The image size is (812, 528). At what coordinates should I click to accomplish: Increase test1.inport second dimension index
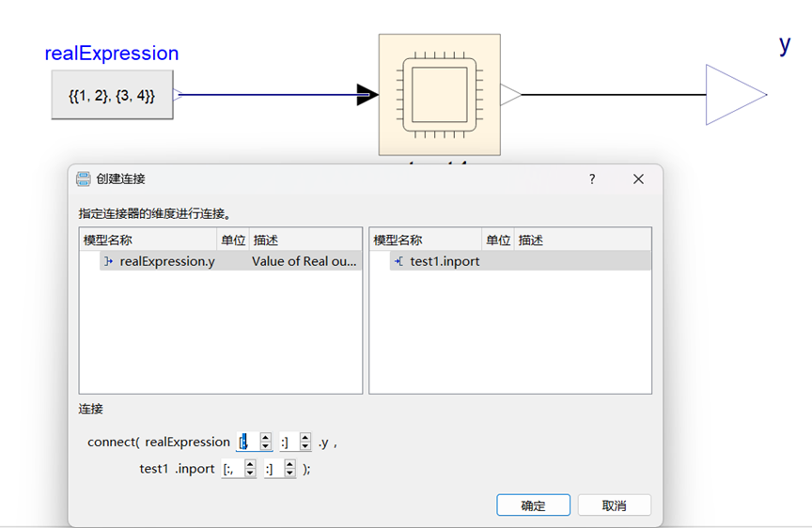(x=290, y=465)
